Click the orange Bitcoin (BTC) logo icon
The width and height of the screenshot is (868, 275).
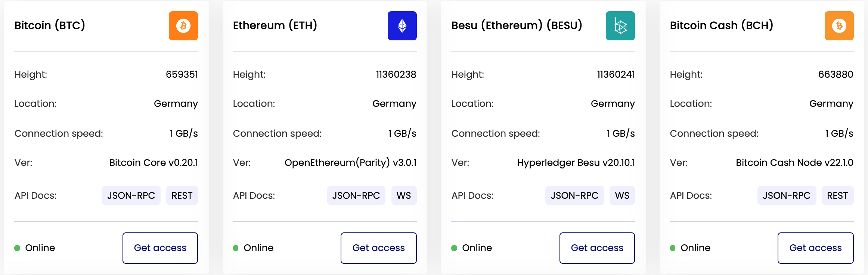click(183, 26)
